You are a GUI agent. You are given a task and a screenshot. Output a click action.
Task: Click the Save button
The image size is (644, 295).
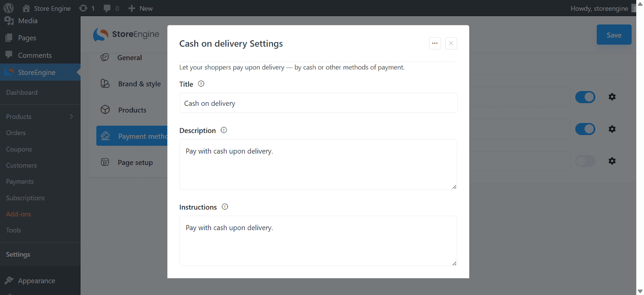point(614,35)
